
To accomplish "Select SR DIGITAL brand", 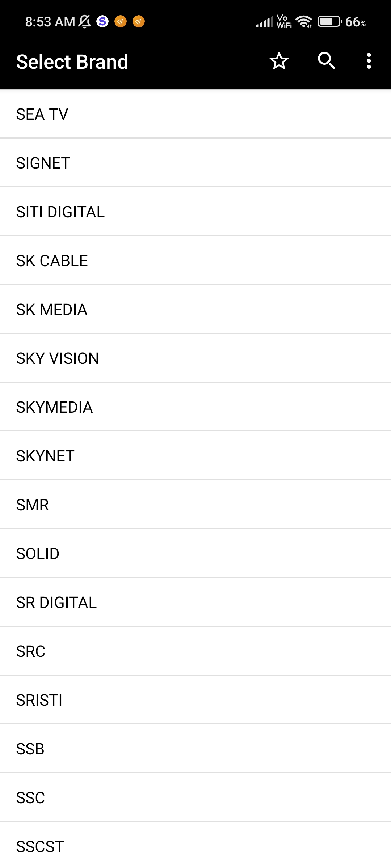I will (x=195, y=602).
